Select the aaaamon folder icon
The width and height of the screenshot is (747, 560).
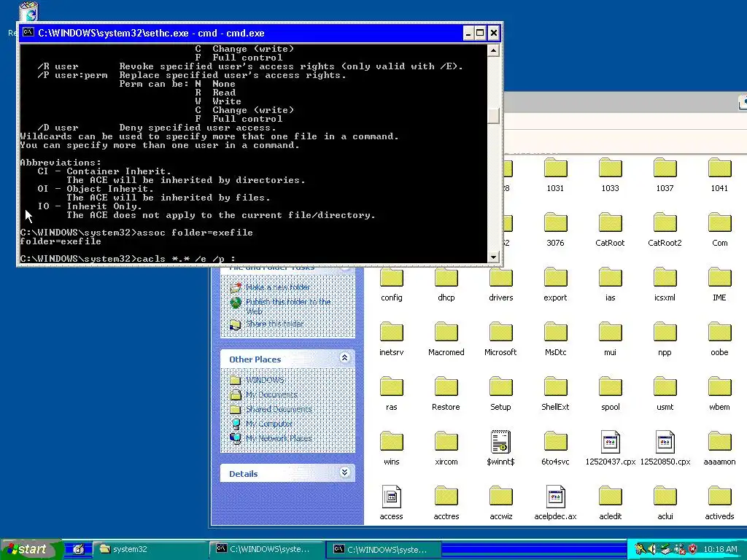coord(720,443)
